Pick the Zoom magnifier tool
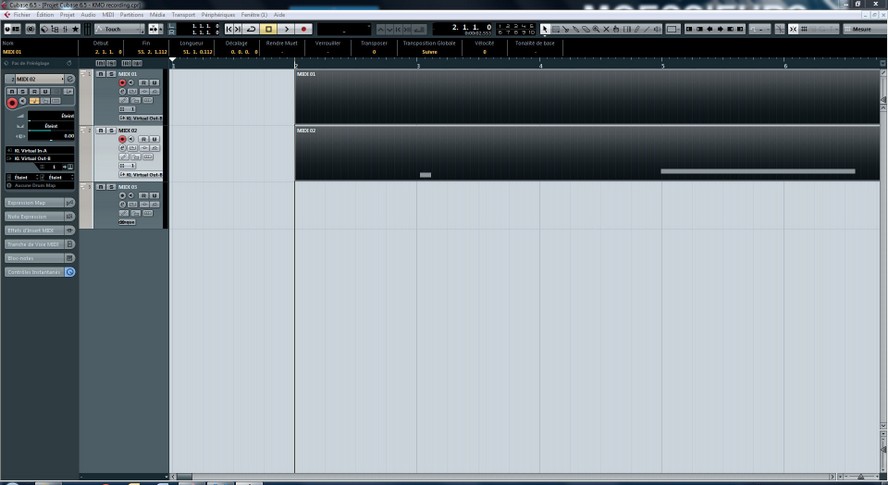Viewport: 888px width, 485px height. (x=596, y=29)
